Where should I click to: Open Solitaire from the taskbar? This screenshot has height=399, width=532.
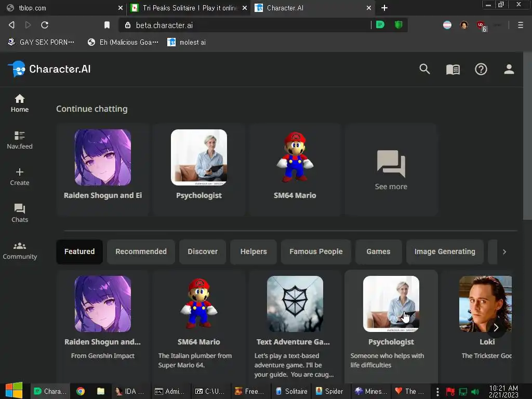291,391
